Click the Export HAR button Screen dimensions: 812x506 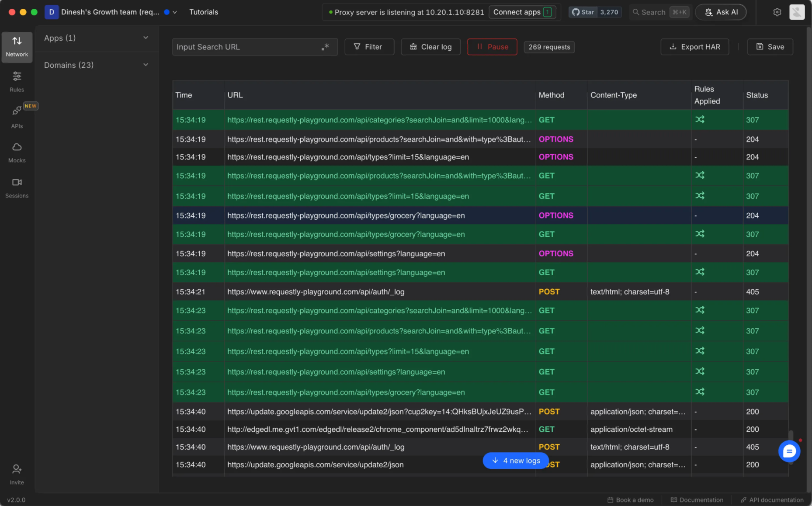click(694, 47)
